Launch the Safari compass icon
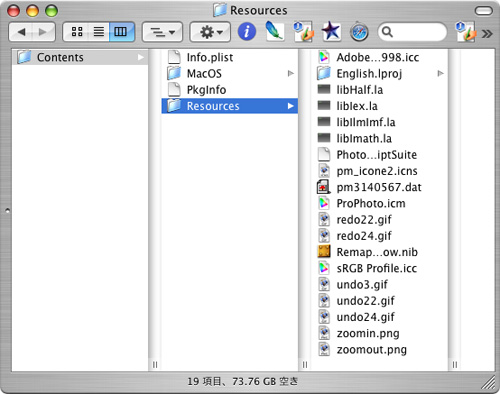Screen dimensions: 500x394 point(359,32)
